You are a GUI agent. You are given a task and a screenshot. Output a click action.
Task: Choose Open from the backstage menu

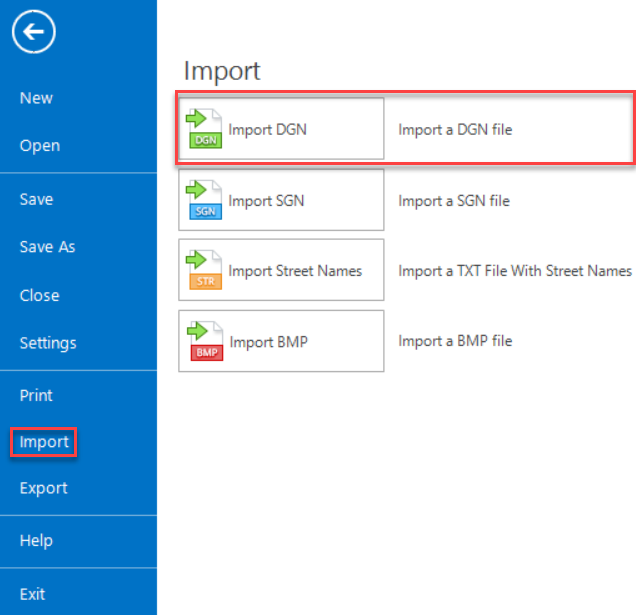click(x=40, y=146)
